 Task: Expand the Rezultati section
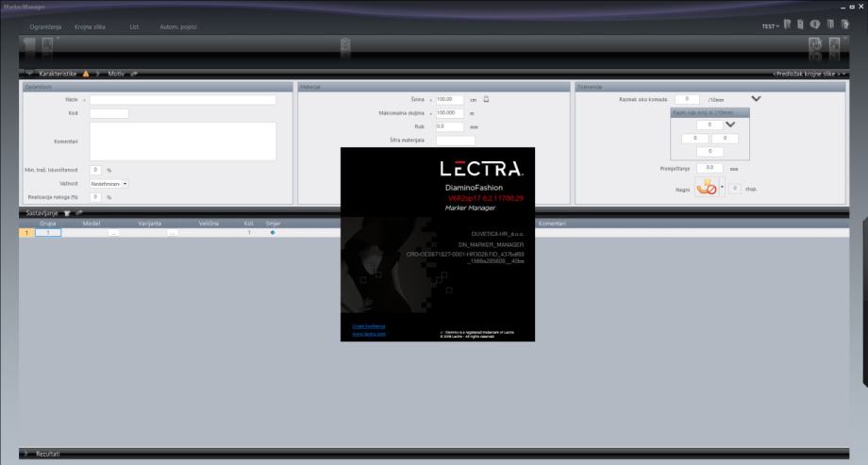point(25,454)
